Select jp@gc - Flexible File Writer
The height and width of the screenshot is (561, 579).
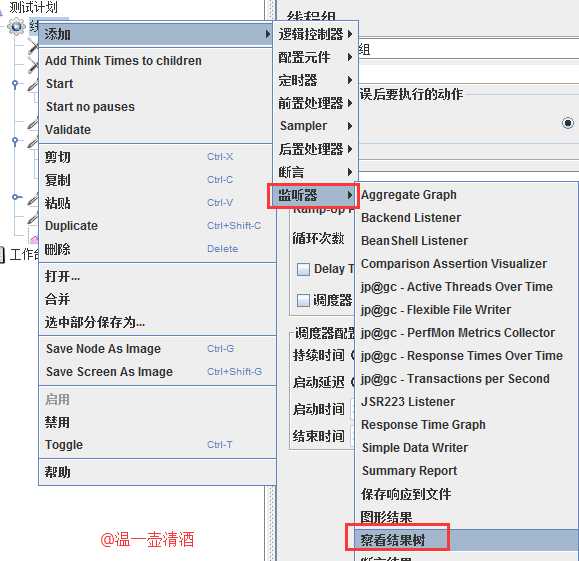(x=466, y=309)
